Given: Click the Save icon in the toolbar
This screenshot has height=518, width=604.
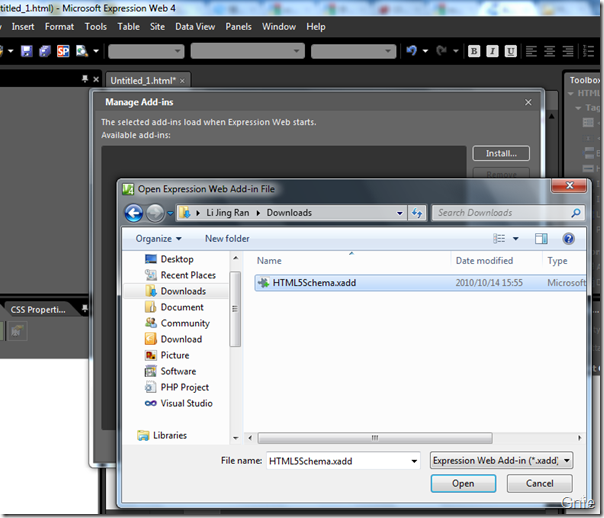Looking at the screenshot, I should 27,51.
